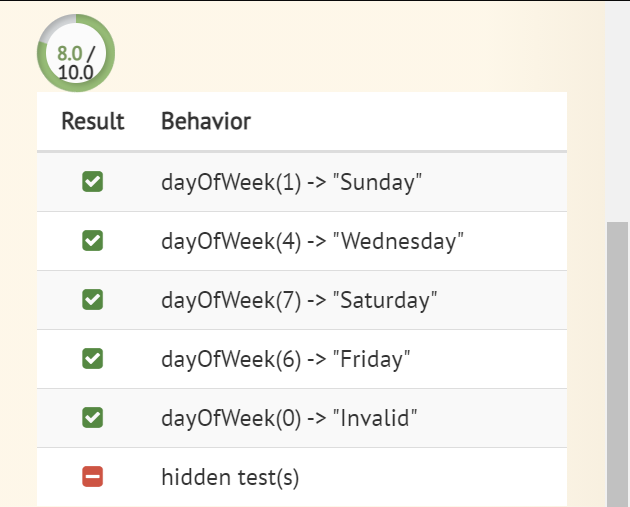The image size is (630, 507).
Task: Click the dayOfWeek(4) -> "Wednesday" behavior text
Action: tap(312, 241)
